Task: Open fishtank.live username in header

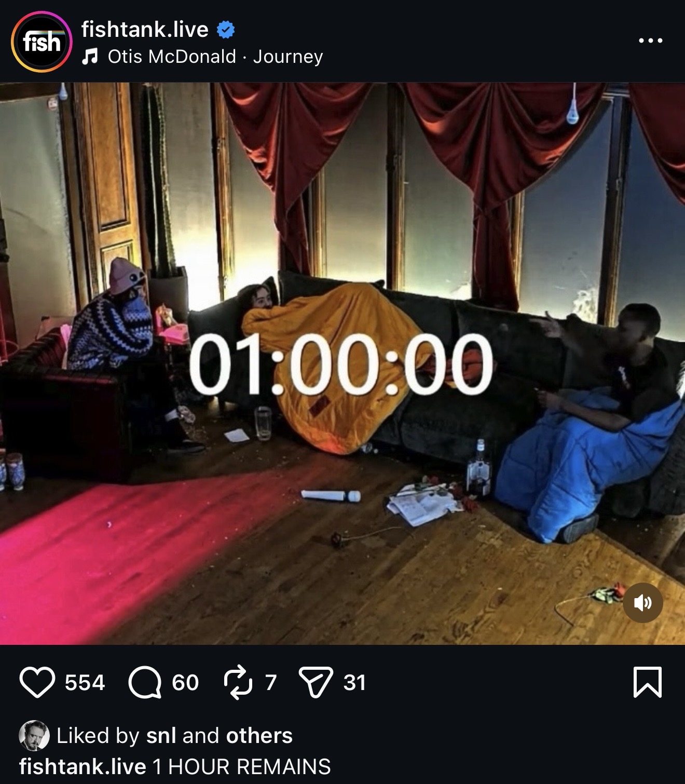Action: pyautogui.click(x=145, y=30)
